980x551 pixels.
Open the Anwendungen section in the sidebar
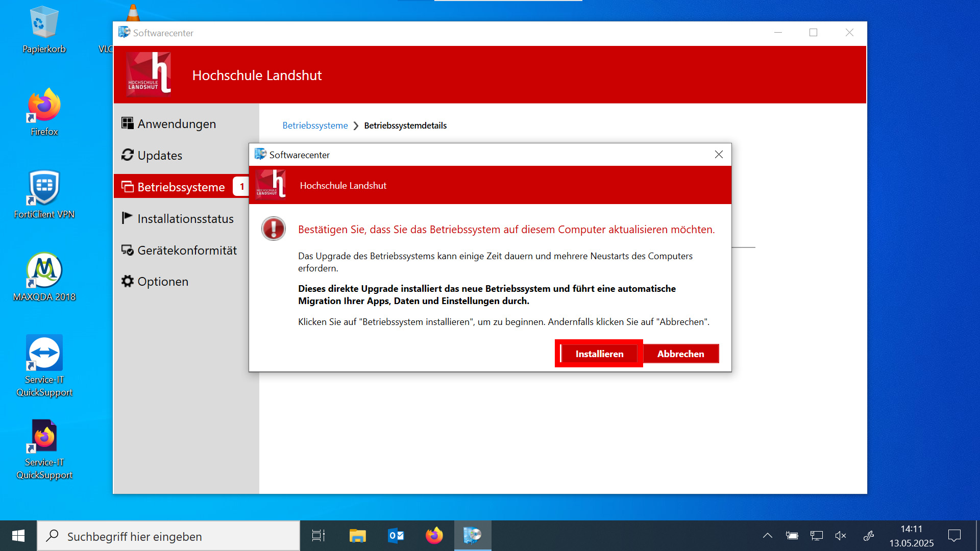coord(176,123)
